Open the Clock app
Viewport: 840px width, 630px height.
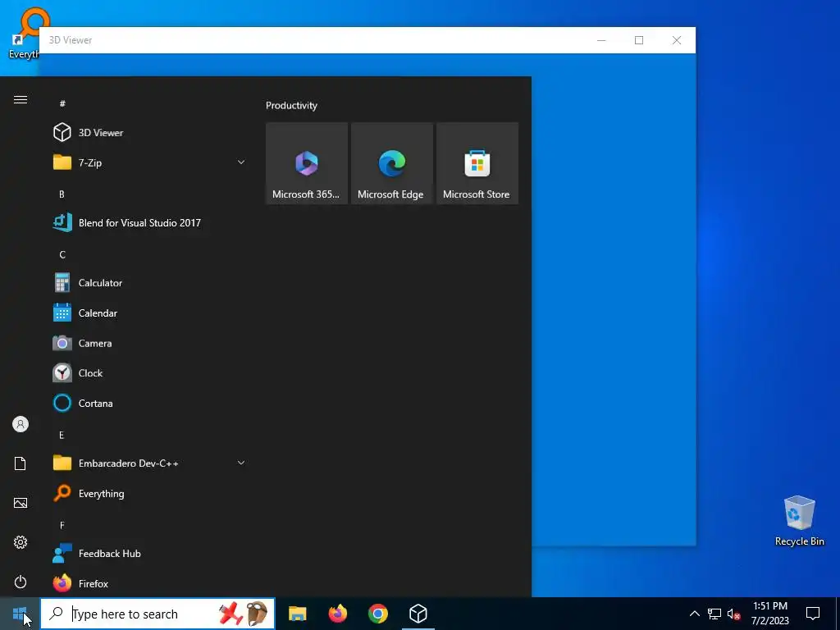click(x=149, y=373)
